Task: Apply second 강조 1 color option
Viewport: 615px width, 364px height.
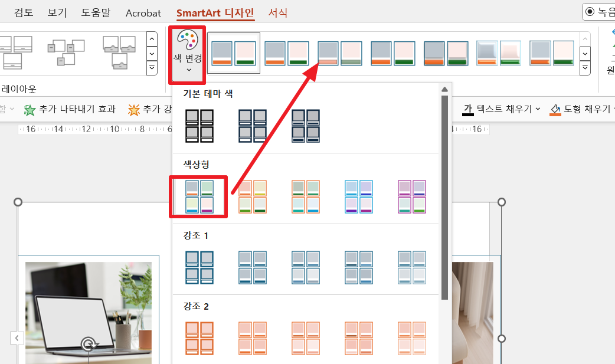Action: coord(253,267)
